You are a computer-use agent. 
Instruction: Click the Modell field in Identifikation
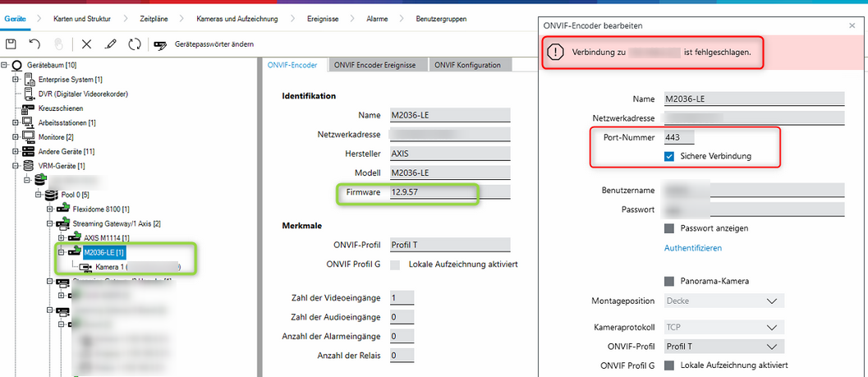[450, 172]
